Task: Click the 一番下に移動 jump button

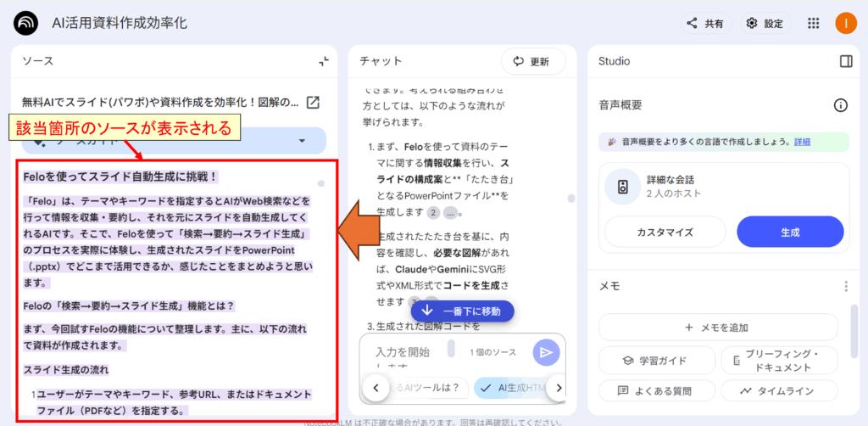Action: point(462,311)
